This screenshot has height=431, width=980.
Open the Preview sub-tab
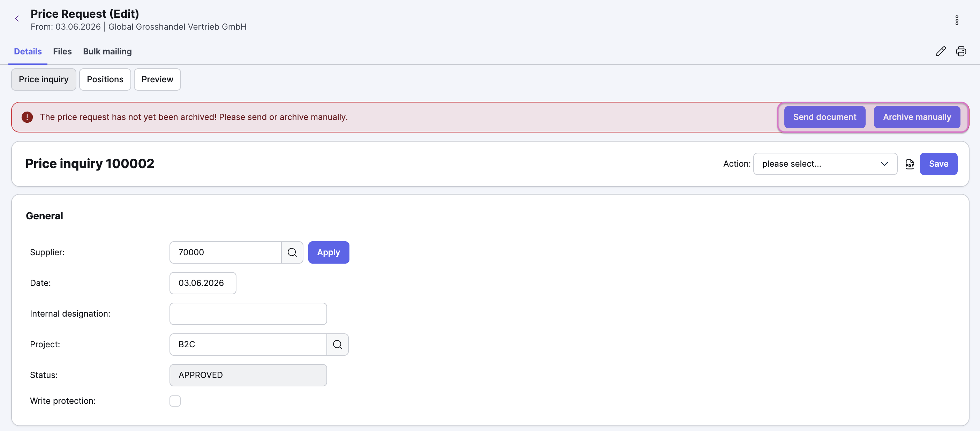pyautogui.click(x=157, y=80)
